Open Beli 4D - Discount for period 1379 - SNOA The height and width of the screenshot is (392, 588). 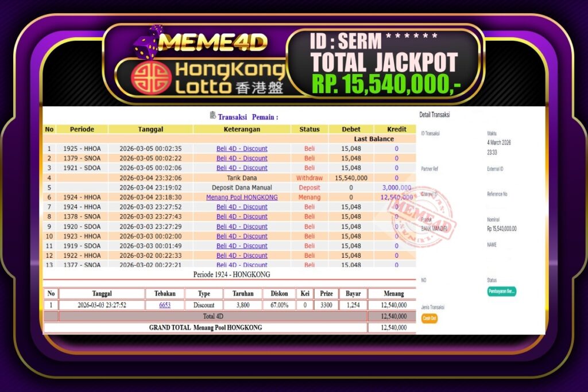(242, 158)
